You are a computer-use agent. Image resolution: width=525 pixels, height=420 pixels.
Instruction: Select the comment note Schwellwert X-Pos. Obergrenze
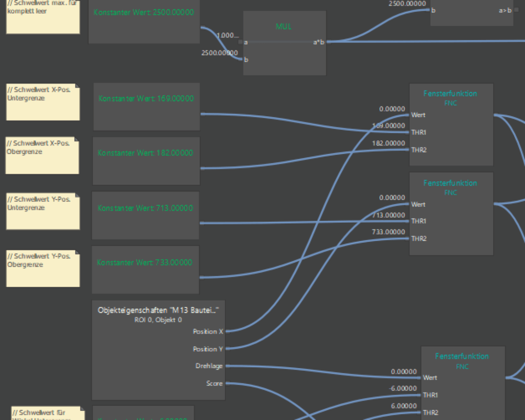tap(42, 155)
